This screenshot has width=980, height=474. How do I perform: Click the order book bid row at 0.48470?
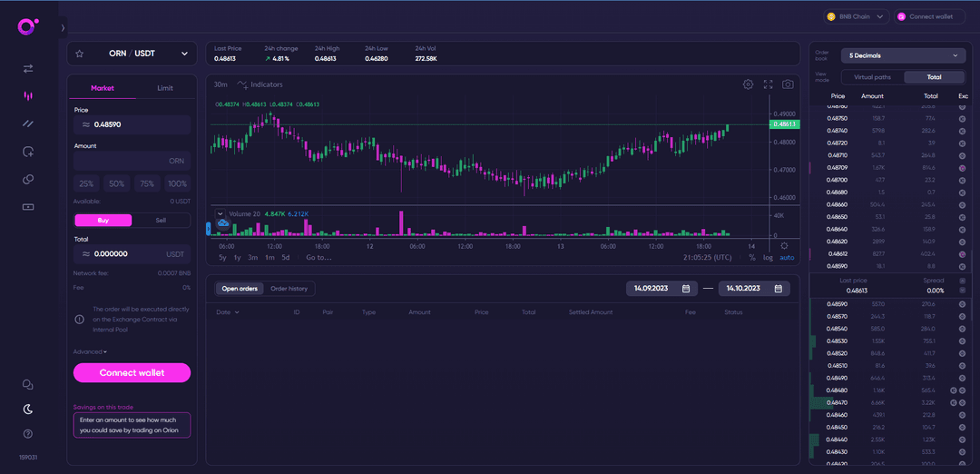pos(891,402)
